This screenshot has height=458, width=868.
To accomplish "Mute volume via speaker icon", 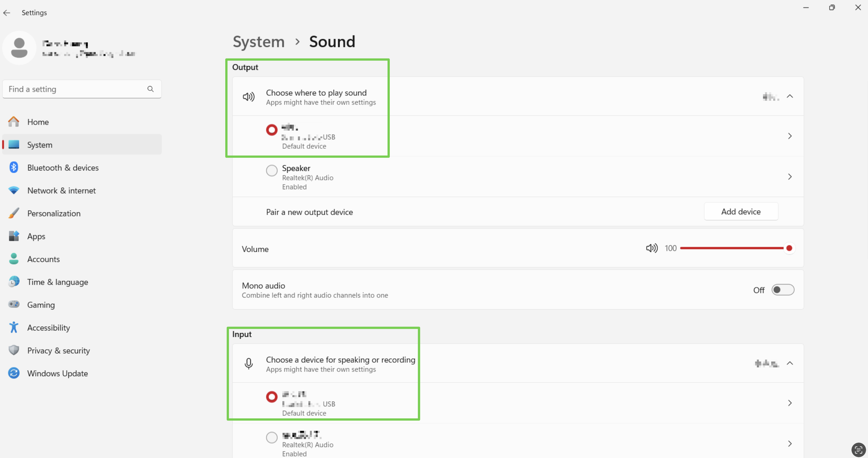I will pos(651,248).
